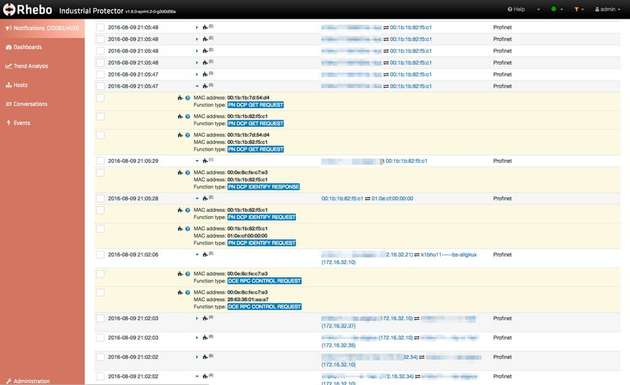Collapse the 21:05:28 notification details
The width and height of the screenshot is (630, 385).
coord(197,198)
